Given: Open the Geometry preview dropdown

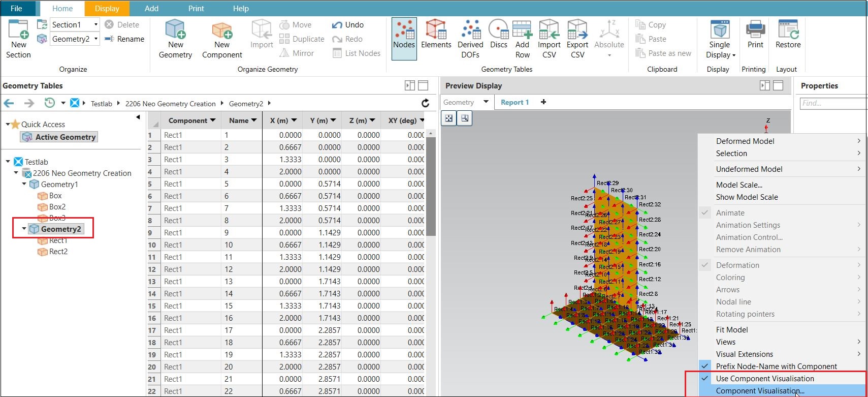Looking at the screenshot, I should 486,102.
